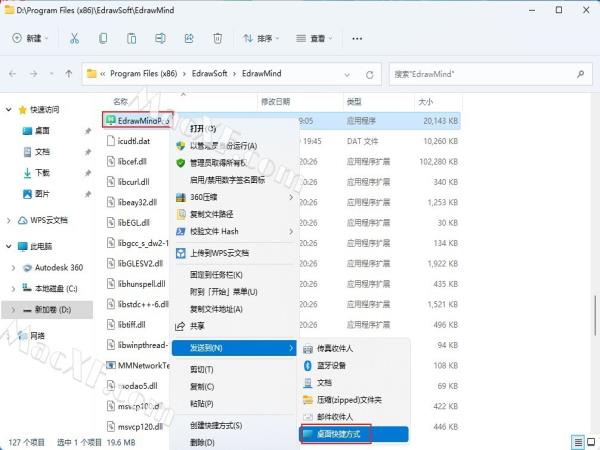Image resolution: width=600 pixels, height=450 pixels.
Task: Open the address bar history dropdown
Action: click(x=347, y=75)
